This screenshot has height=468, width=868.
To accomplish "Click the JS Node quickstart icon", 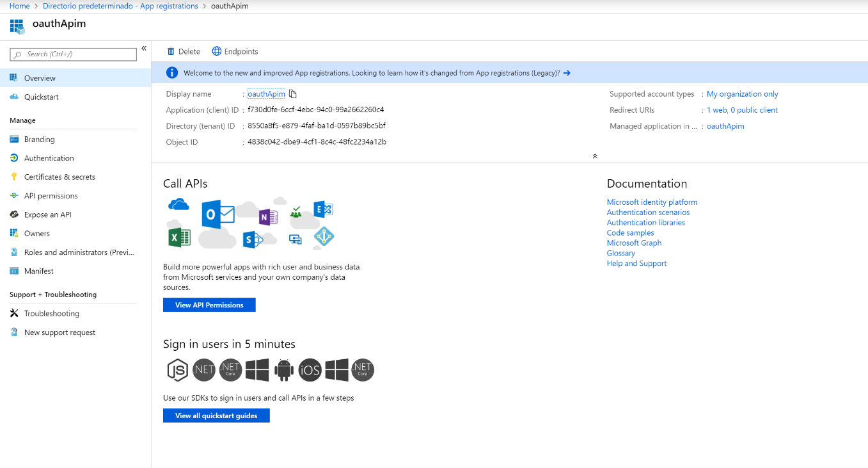I will tap(177, 370).
